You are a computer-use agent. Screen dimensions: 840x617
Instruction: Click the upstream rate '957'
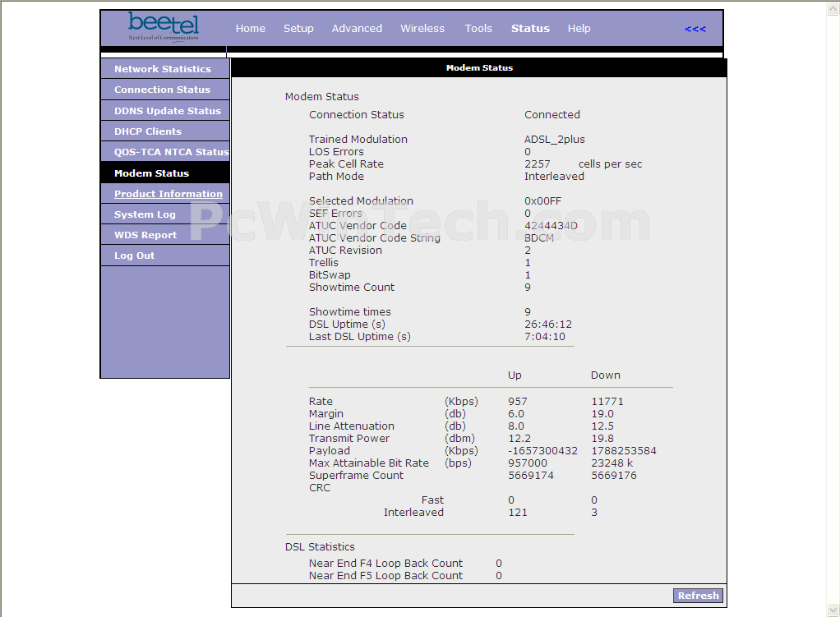[518, 401]
